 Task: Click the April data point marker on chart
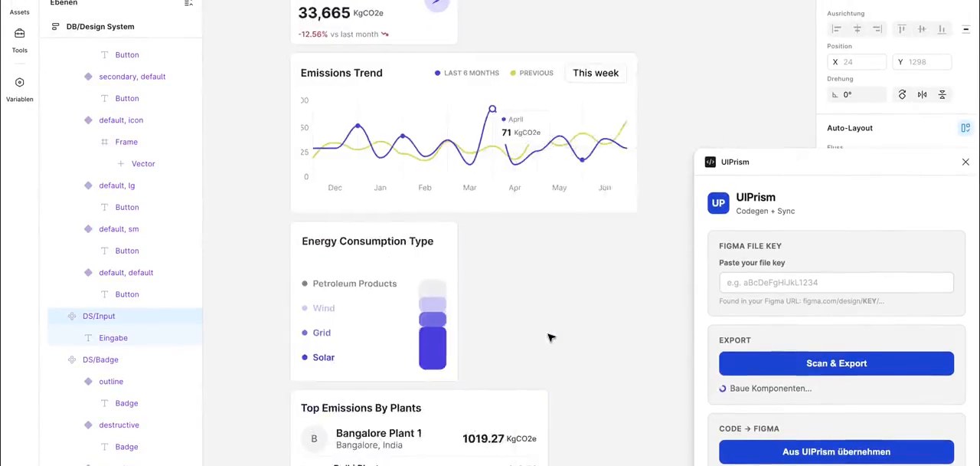pyautogui.click(x=492, y=110)
